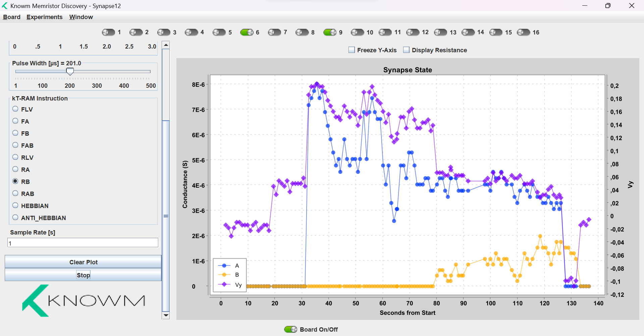Click the Synapse State chart title
The height and width of the screenshot is (336, 644).
tap(408, 70)
